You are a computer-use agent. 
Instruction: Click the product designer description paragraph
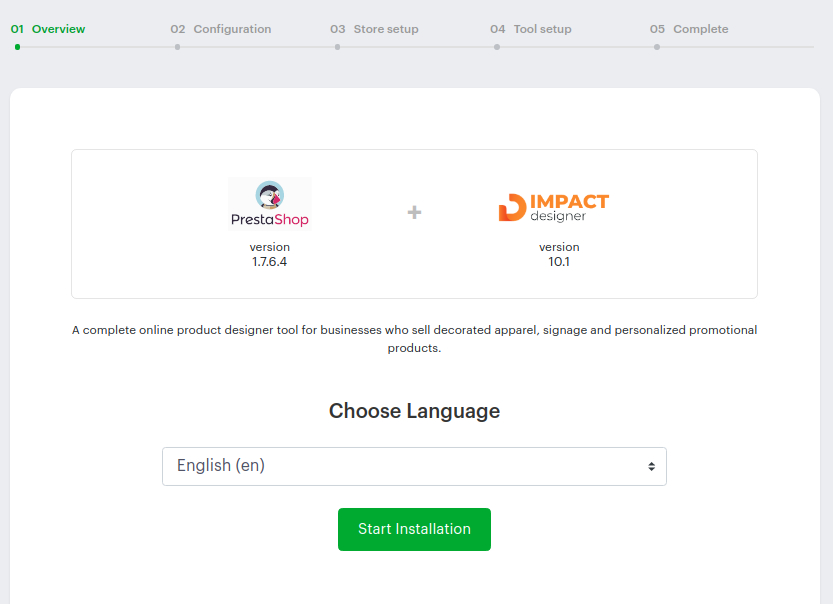[414, 339]
